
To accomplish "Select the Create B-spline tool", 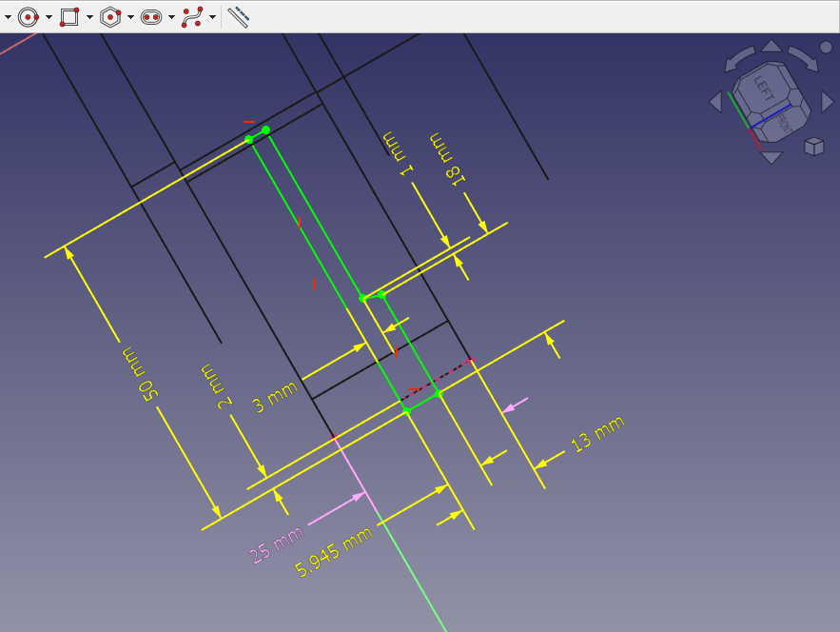I will click(x=192, y=16).
